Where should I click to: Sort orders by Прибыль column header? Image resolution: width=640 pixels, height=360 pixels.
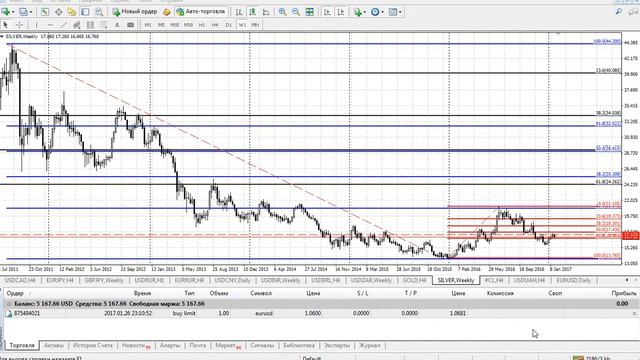coord(624,293)
